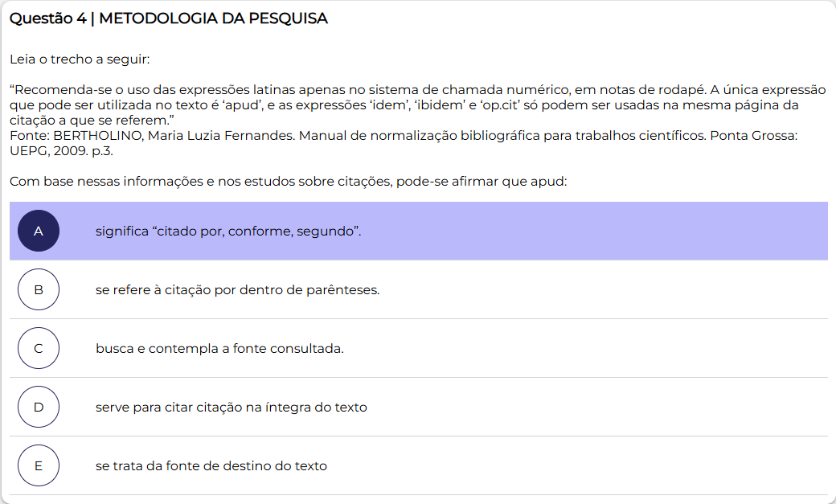Pick the letter C answer circle
Screen dimensions: 836x504
click(x=39, y=348)
